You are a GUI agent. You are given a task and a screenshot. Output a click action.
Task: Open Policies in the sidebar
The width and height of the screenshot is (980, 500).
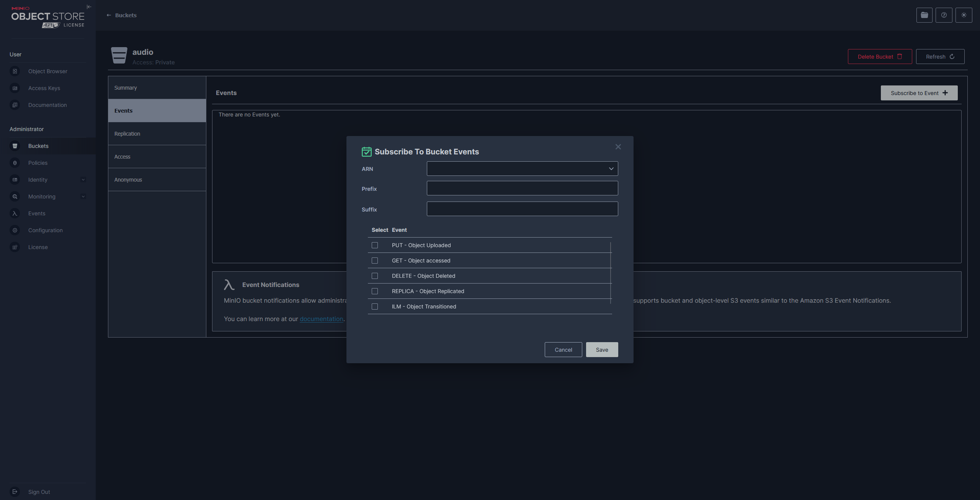(x=38, y=163)
